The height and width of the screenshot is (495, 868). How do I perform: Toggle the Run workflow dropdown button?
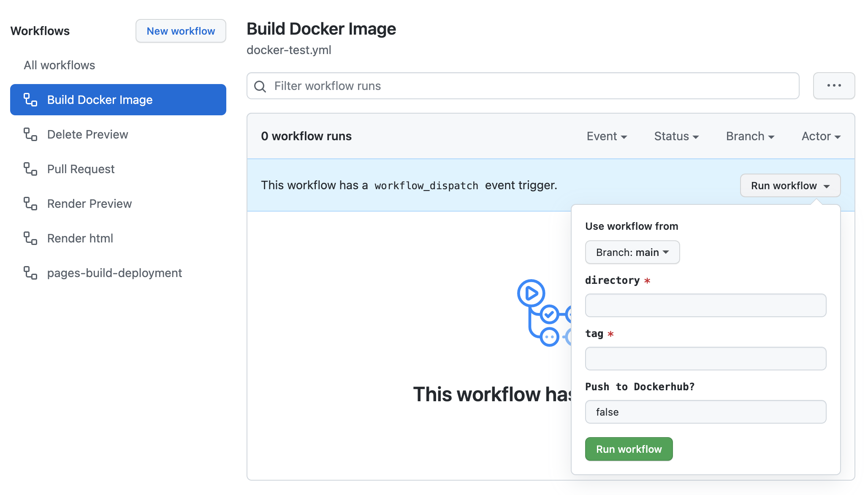pos(790,186)
